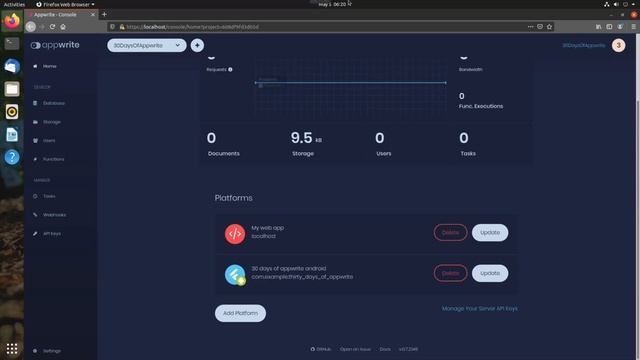
Task: Click the Platforms heading
Action: [x=233, y=198]
